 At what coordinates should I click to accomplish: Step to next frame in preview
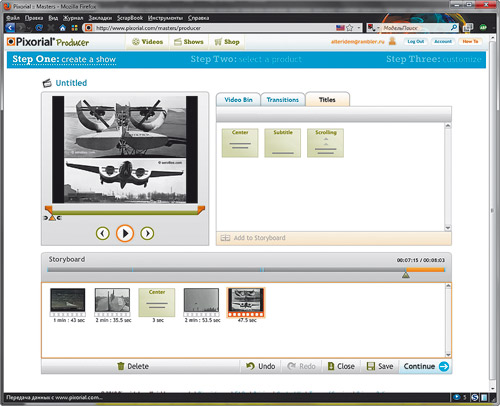147,233
